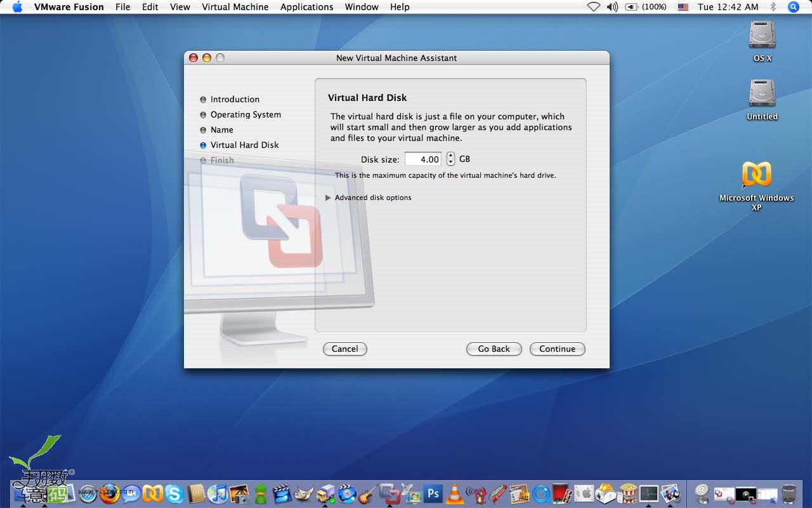Viewport: 812px width, 508px height.
Task: Open the Virtual Machine menu
Action: pyautogui.click(x=235, y=7)
